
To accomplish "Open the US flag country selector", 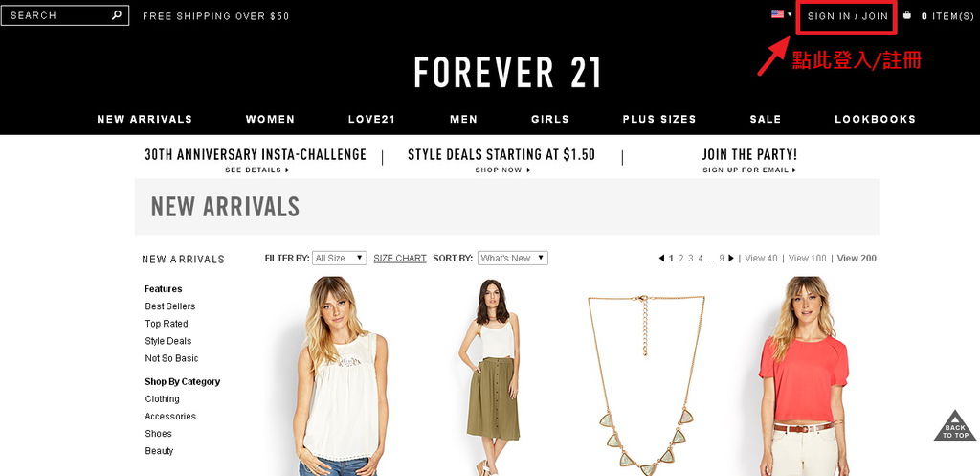I will [x=777, y=13].
